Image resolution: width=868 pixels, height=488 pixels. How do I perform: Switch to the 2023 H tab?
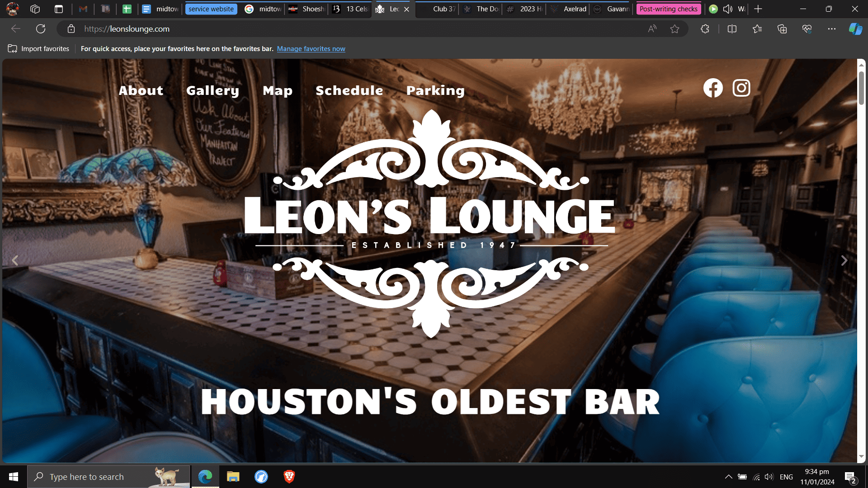point(524,9)
